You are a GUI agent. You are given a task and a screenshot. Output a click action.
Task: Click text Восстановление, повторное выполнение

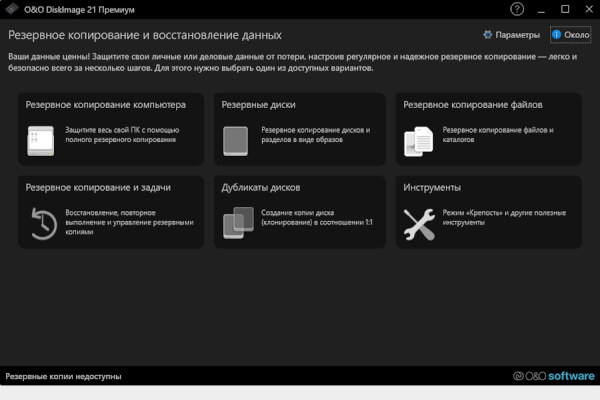(129, 222)
